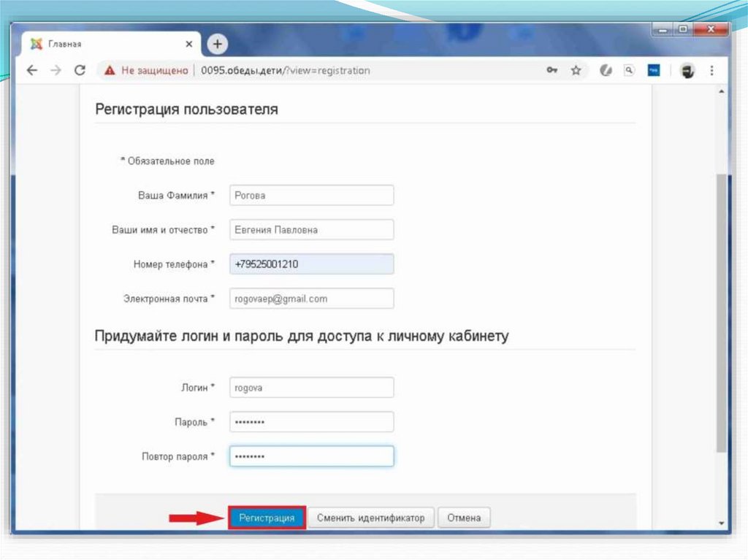Click the Ваши имя и отчество field
Image resolution: width=748 pixels, height=560 pixels.
(x=311, y=230)
